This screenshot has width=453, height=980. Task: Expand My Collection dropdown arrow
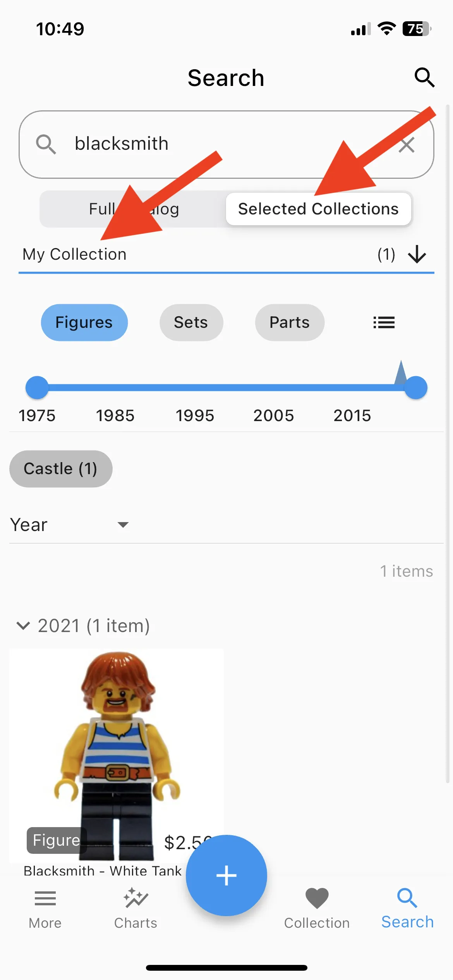click(x=417, y=255)
